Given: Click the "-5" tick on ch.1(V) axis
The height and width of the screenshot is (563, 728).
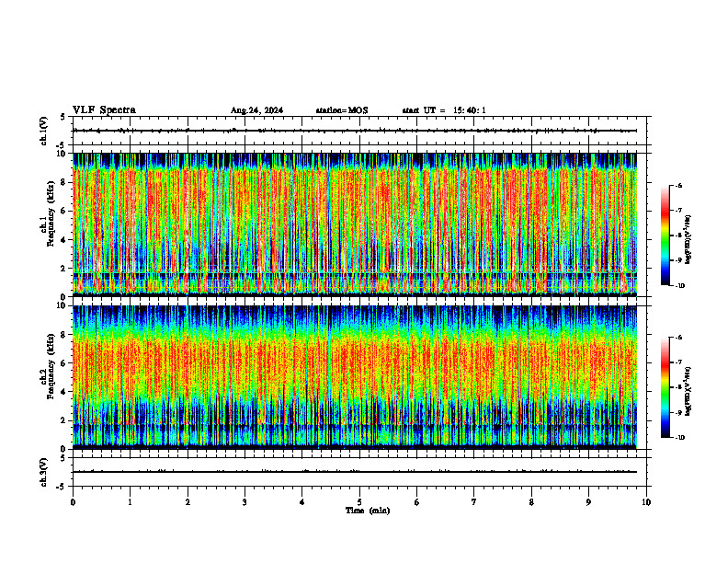Looking at the screenshot, I should 62,145.
